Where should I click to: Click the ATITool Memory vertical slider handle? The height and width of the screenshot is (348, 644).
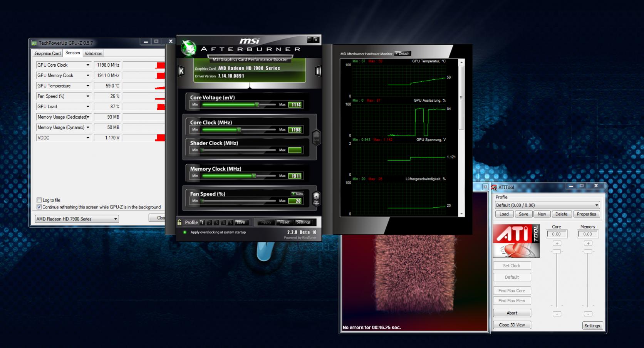click(x=588, y=251)
